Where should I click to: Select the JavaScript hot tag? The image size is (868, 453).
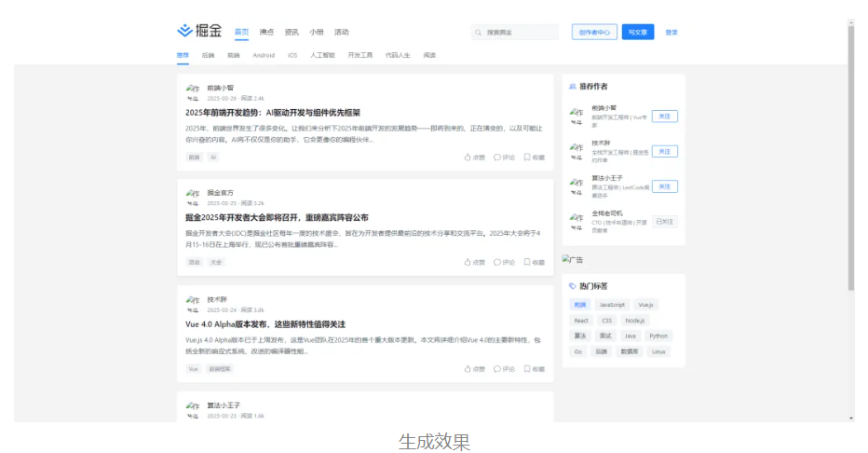point(612,305)
